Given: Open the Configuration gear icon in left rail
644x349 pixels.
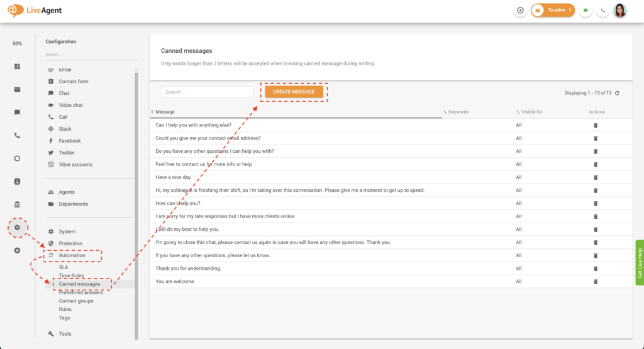Looking at the screenshot, I should [18, 227].
